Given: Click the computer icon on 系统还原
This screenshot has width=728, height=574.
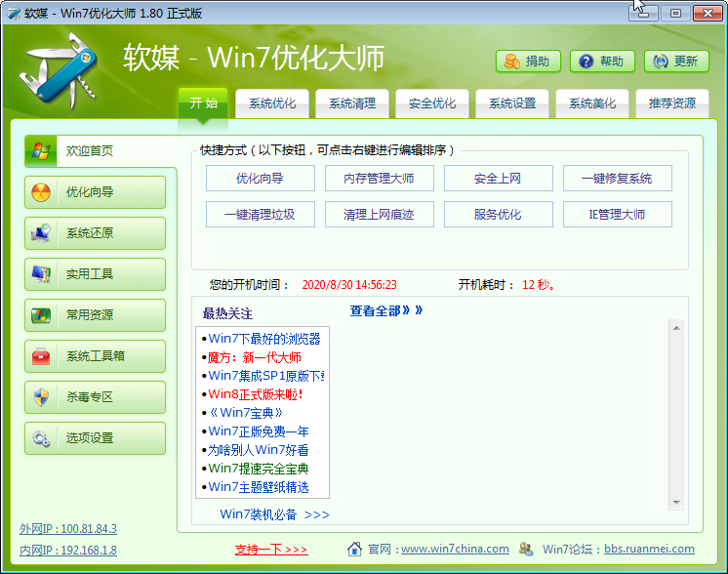Looking at the screenshot, I should coord(41,233).
